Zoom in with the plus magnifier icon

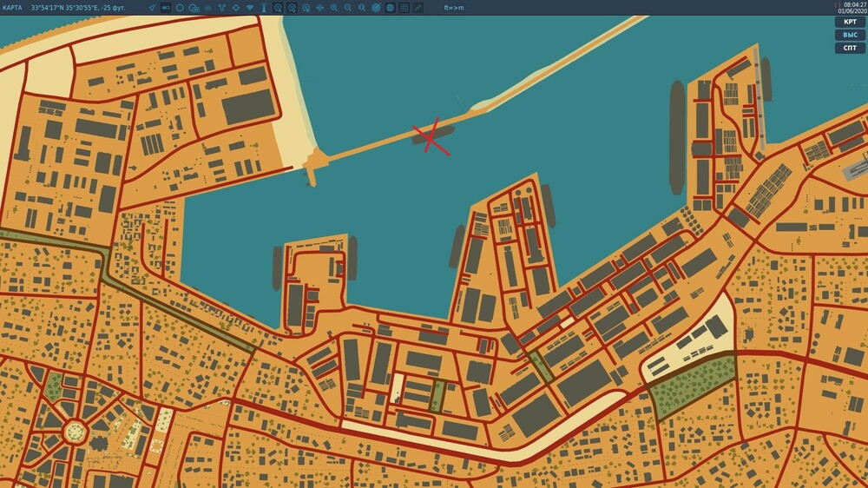tap(334, 8)
